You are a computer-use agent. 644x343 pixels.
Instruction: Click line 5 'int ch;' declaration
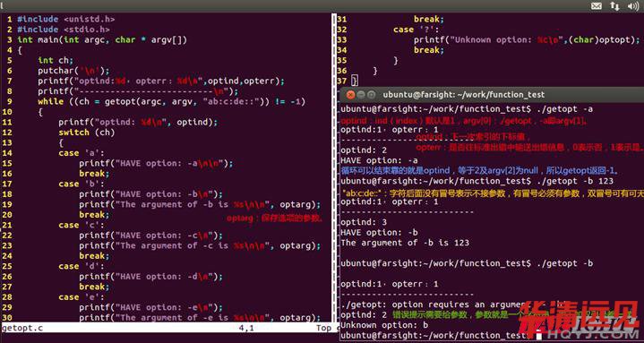click(x=56, y=60)
